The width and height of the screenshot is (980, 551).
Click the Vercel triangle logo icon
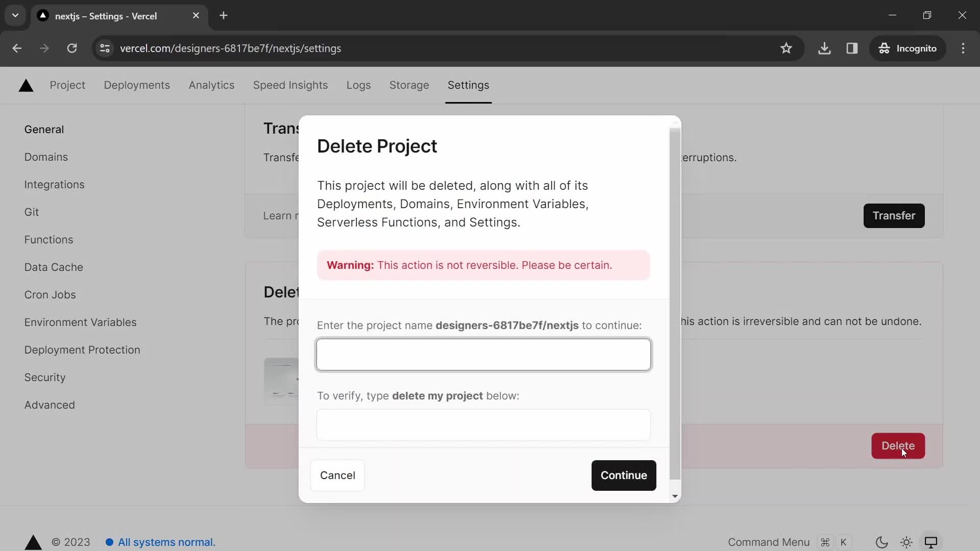pyautogui.click(x=26, y=85)
